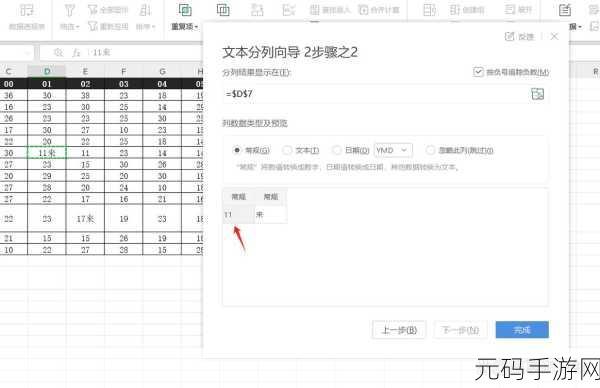This screenshot has height=388, width=600.
Task: Click Lookup Entry (查找录入) ribbon button
Action: coord(330,10)
